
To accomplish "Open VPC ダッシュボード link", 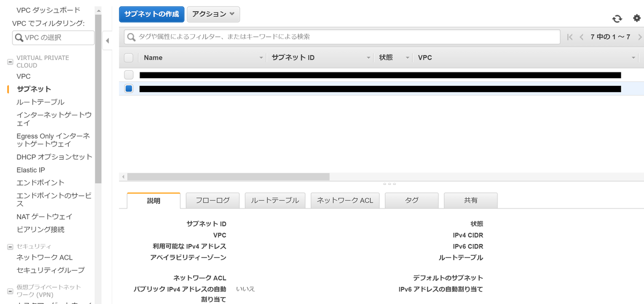I will click(48, 10).
